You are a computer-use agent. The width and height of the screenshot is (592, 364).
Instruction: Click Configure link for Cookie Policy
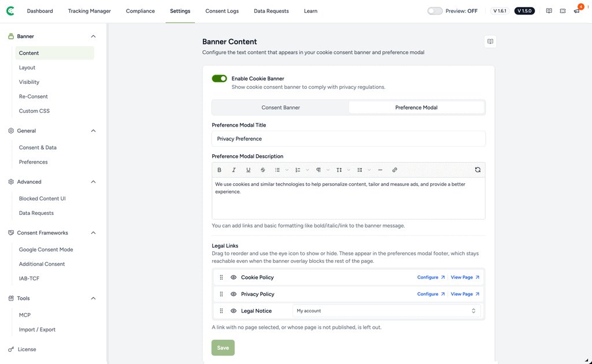pos(431,277)
